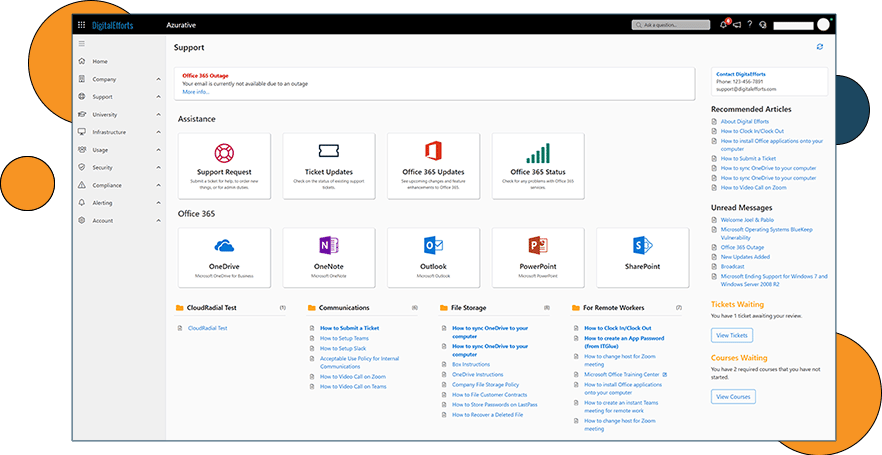The height and width of the screenshot is (455, 882).
Task: Refresh the Support page
Action: 820,47
